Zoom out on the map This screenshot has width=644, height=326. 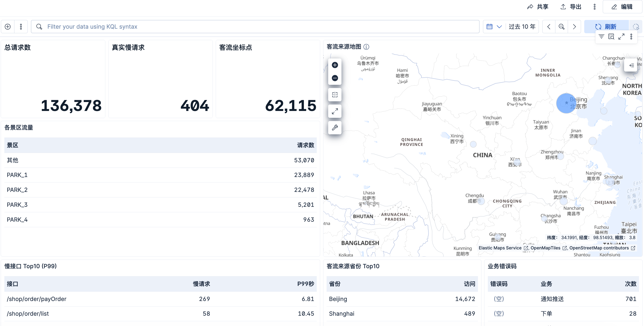pos(335,78)
